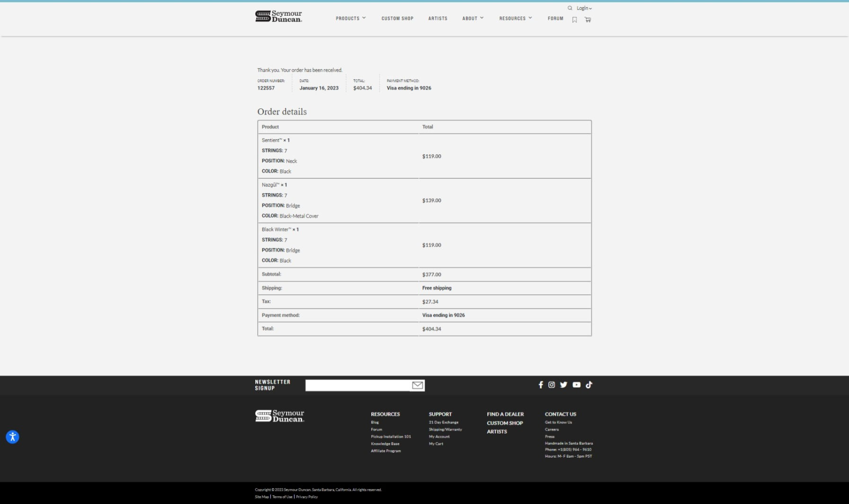Open My Cart footer link

[436, 444]
